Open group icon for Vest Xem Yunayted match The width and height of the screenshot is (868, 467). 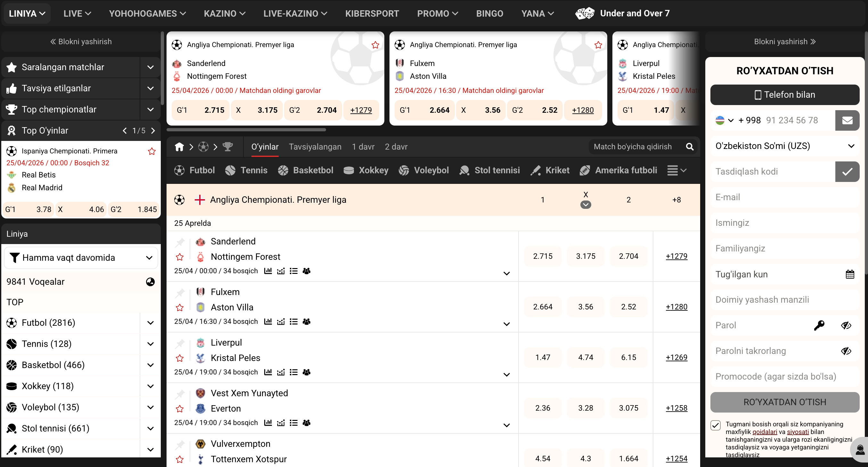[306, 423]
